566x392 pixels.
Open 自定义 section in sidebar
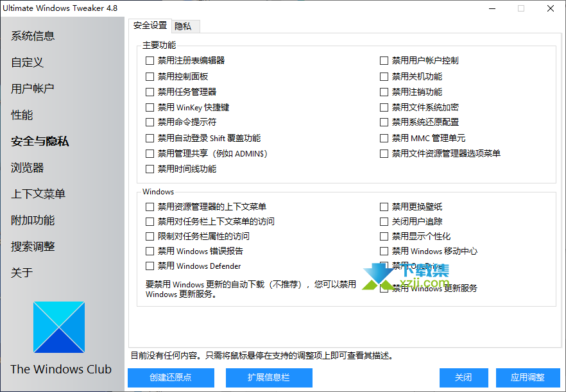pyautogui.click(x=27, y=62)
